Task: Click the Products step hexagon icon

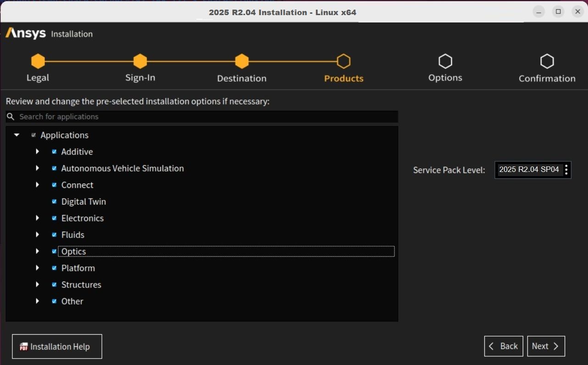Action: 343,61
